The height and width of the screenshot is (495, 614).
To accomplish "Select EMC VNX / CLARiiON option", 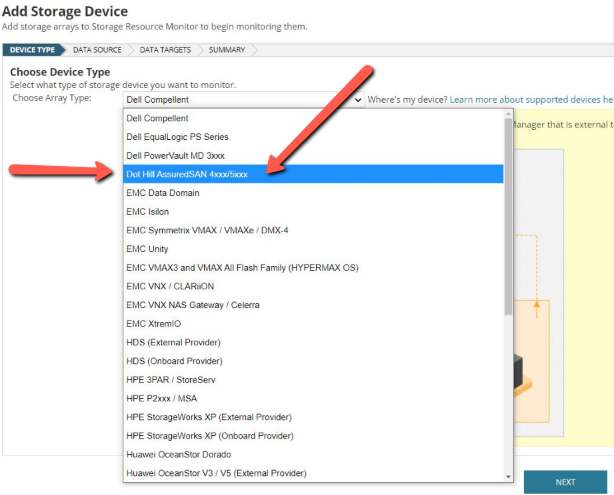I will (313, 286).
